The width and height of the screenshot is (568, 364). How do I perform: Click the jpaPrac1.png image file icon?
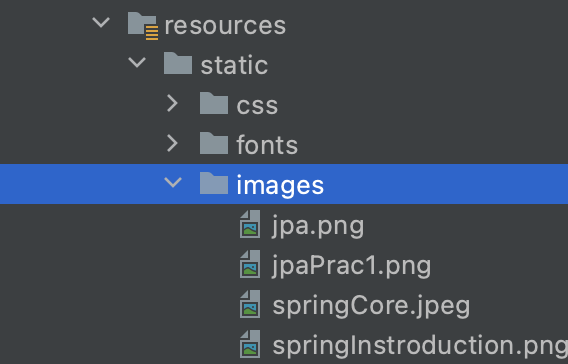tap(250, 264)
